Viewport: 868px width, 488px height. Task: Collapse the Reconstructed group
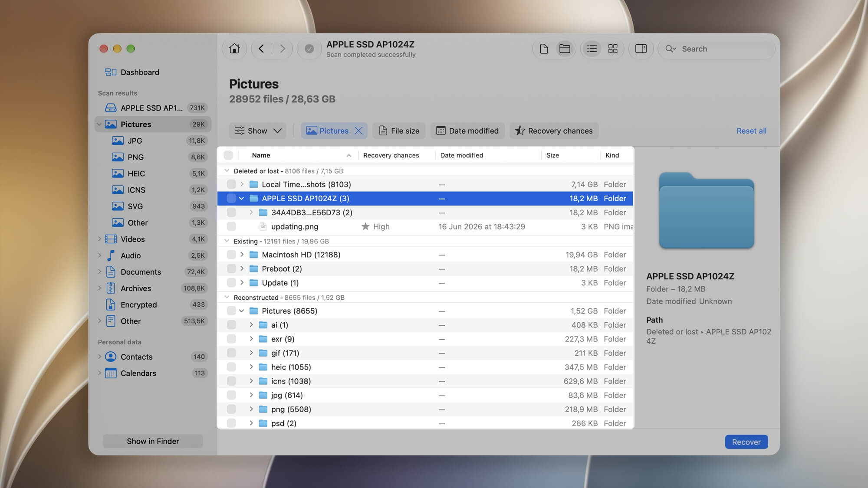pos(227,298)
